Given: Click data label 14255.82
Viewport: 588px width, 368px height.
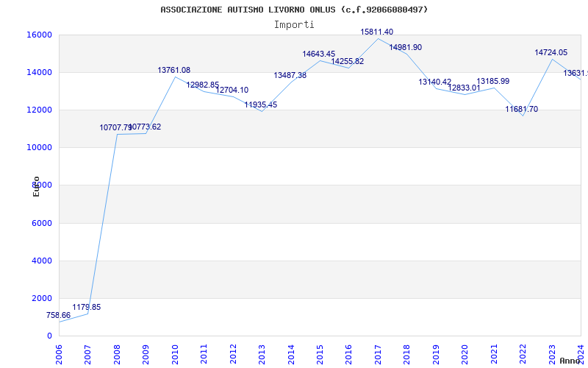Looking at the screenshot, I should coord(348,61).
